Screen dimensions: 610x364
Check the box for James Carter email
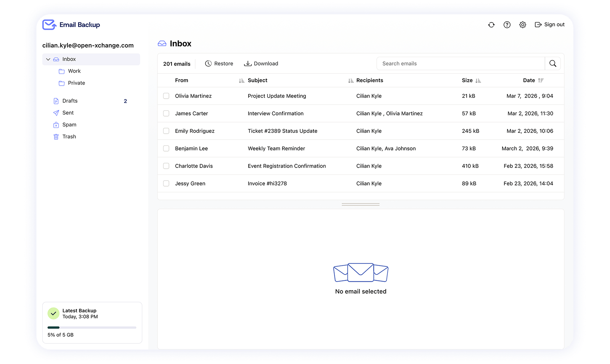point(166,113)
